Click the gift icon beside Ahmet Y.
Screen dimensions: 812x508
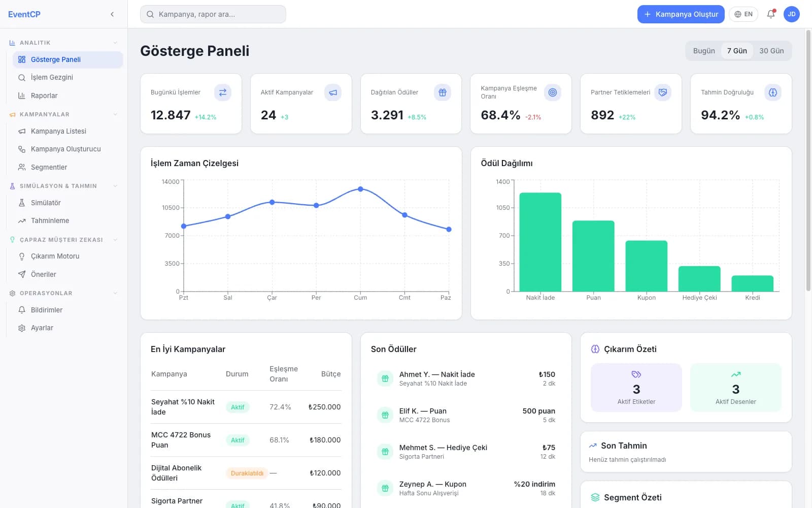click(385, 378)
